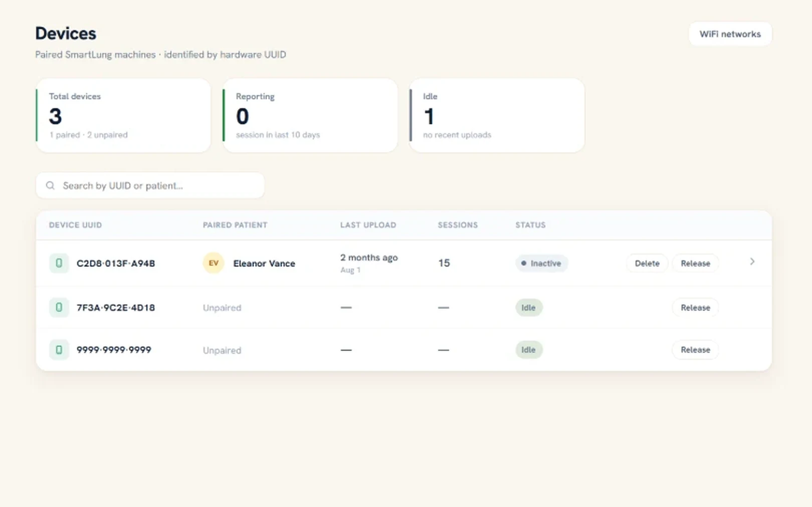Viewport: 812px width, 507px height.
Task: Click the Inactive status badge
Action: point(541,263)
